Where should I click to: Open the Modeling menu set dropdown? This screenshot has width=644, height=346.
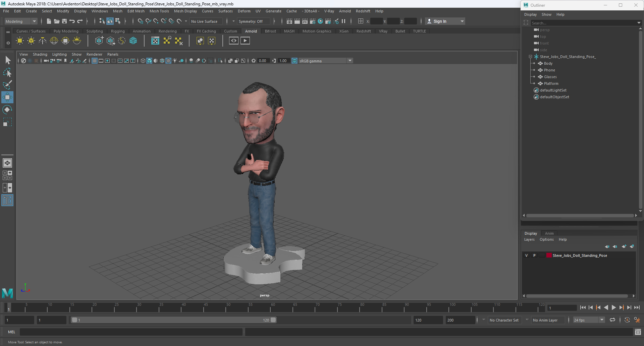21,21
